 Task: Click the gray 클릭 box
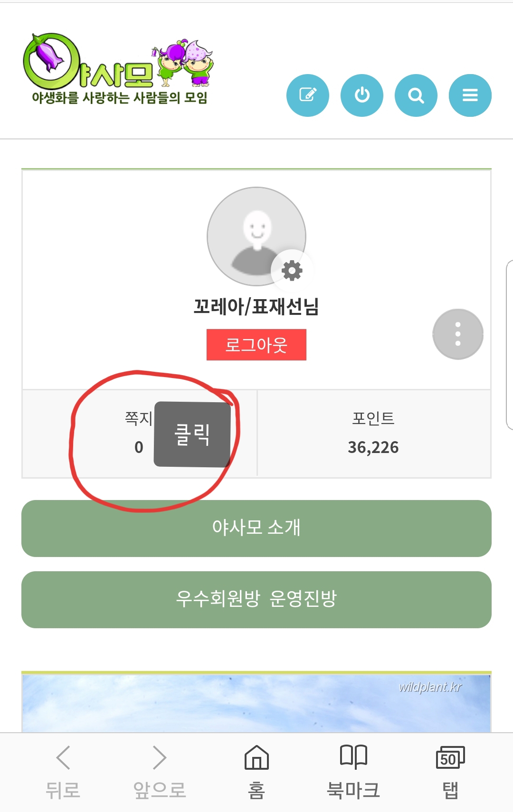pos(192,434)
